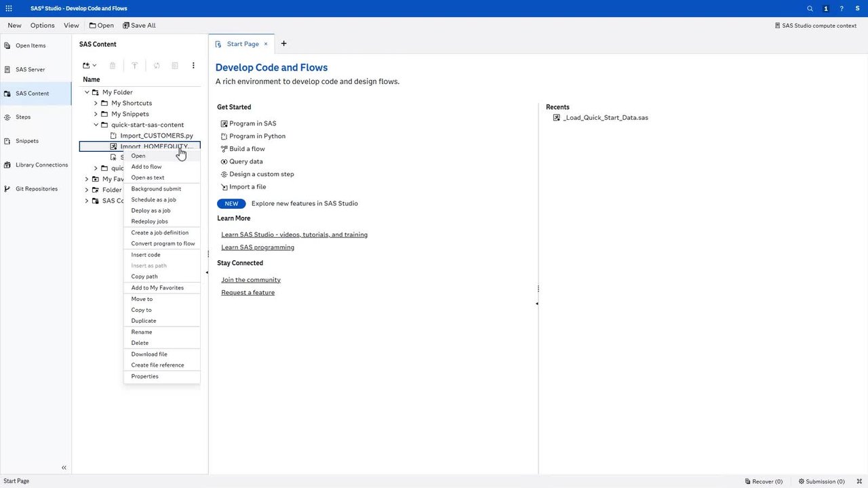This screenshot has width=868, height=488.
Task: Collapse the My Folder tree node
Action: point(87,92)
